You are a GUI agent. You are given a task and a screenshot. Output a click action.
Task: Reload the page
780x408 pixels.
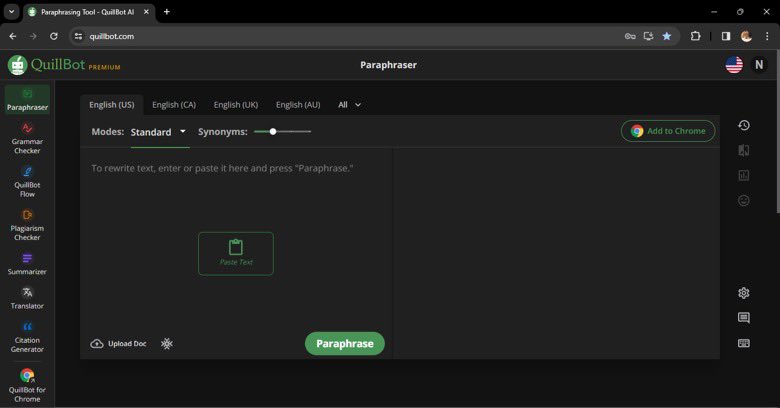[54, 36]
